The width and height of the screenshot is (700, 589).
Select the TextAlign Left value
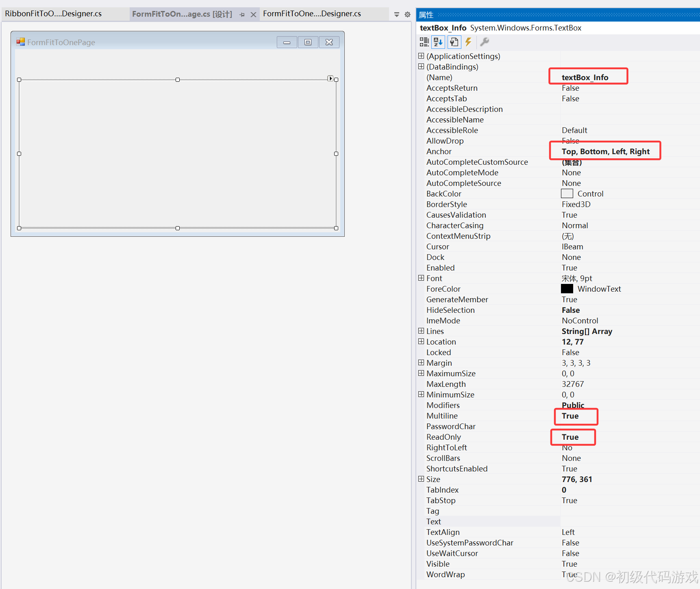click(568, 532)
